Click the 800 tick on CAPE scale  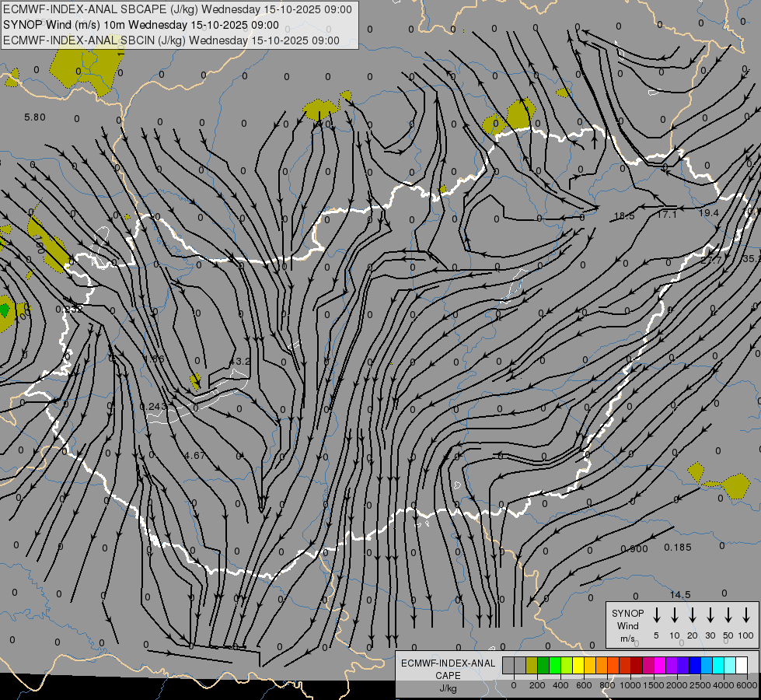607,685
